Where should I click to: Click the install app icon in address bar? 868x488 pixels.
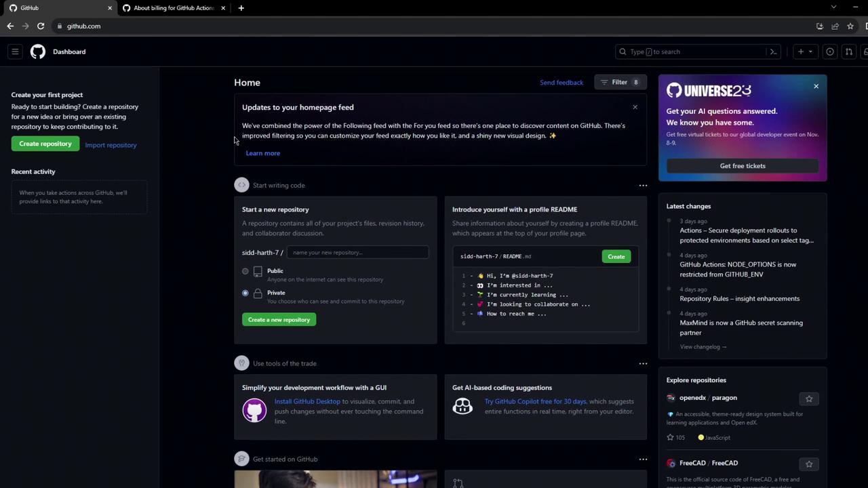click(x=819, y=26)
